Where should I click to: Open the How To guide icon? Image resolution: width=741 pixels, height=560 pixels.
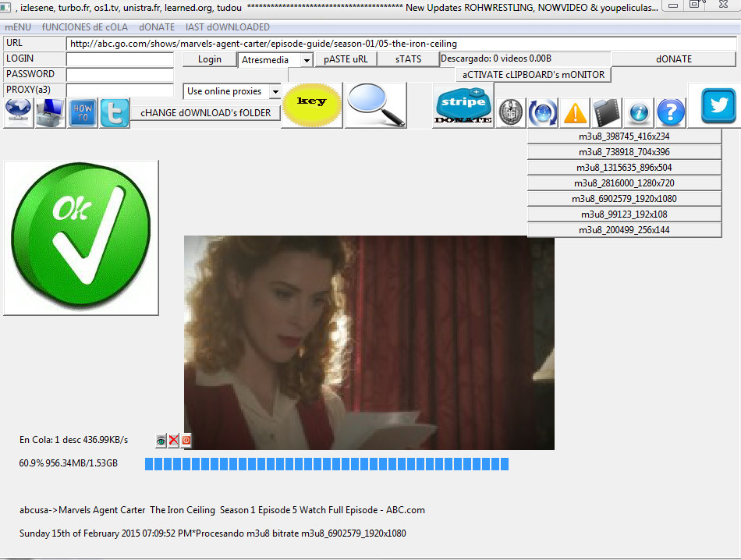click(82, 113)
